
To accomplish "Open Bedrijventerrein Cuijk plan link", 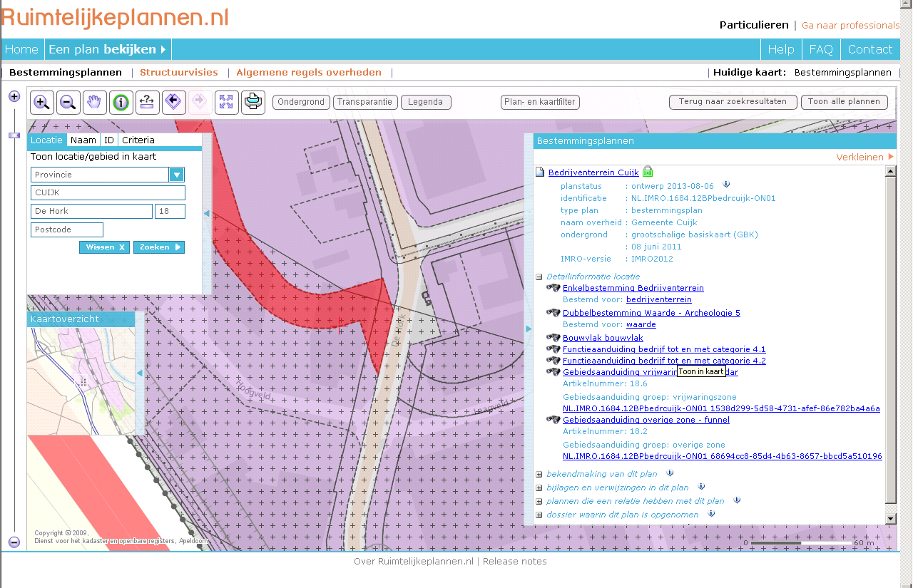I will 593,172.
